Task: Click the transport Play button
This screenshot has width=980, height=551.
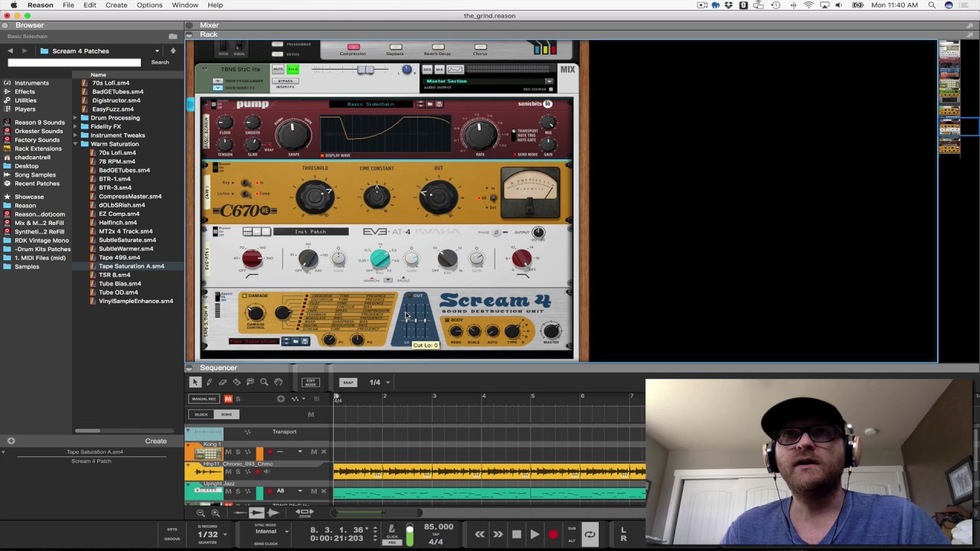Action: 534,535
